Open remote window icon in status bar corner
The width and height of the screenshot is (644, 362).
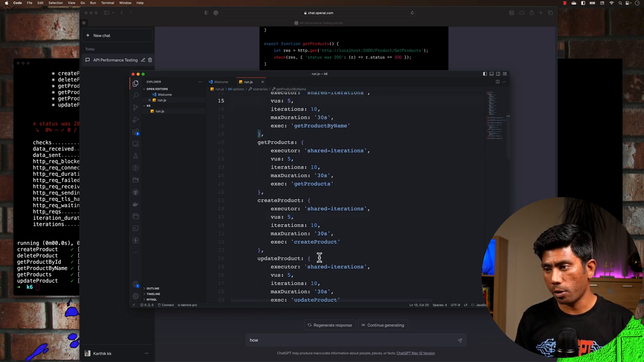[x=133, y=305]
